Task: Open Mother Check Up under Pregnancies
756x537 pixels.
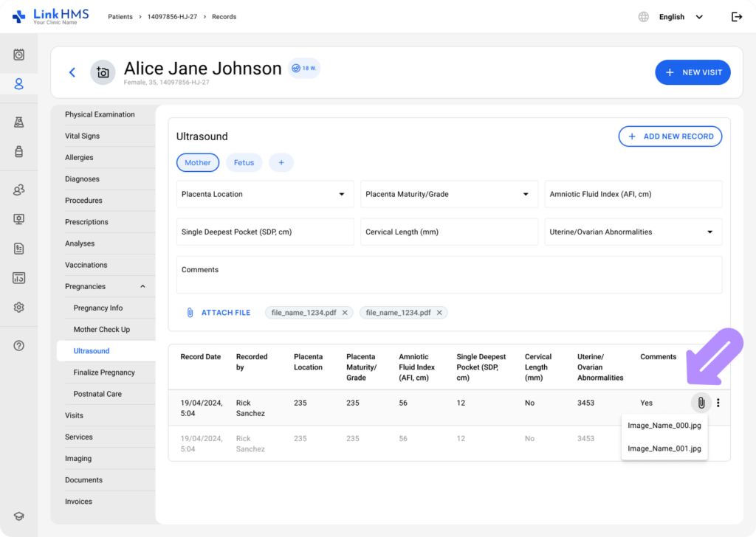Action: tap(102, 330)
